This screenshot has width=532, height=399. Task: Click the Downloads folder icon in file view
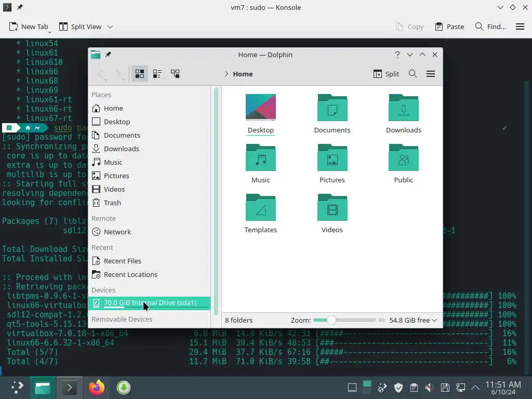403,107
